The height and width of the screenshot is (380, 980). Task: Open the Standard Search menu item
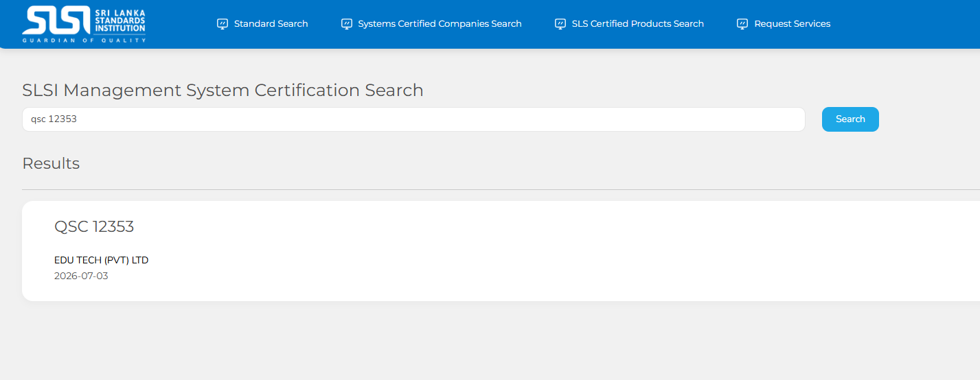[x=271, y=24]
